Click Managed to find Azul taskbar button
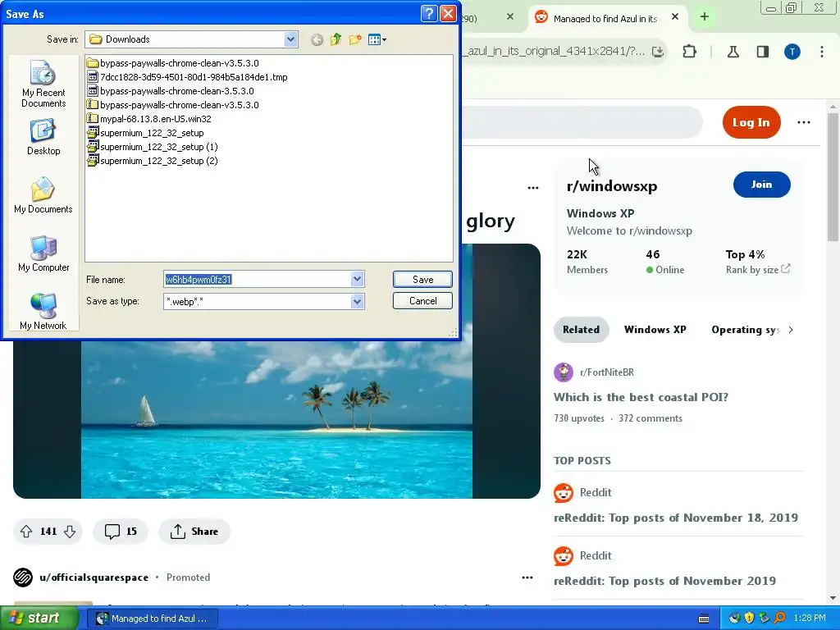This screenshot has width=840, height=630. (x=152, y=619)
